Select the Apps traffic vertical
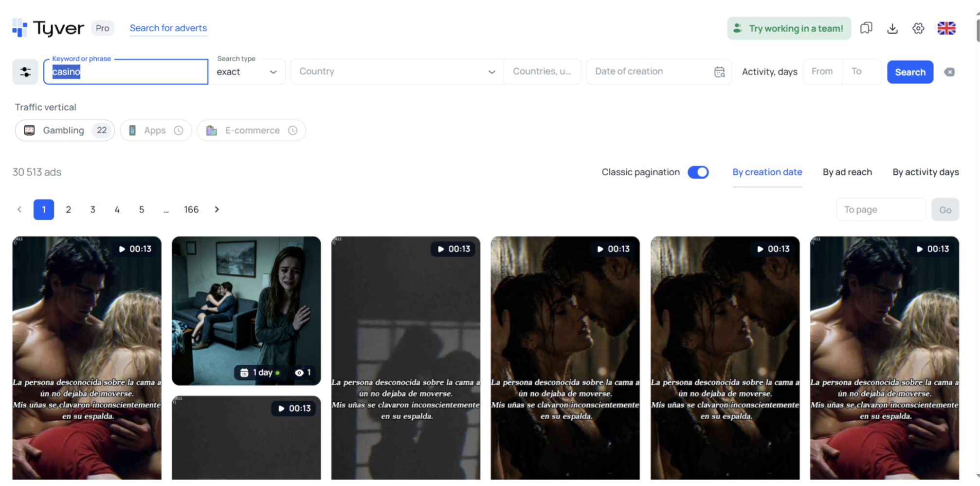 point(156,131)
